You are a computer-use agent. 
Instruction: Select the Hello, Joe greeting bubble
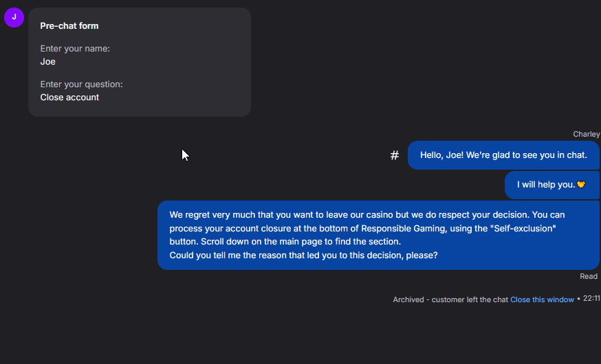503,155
